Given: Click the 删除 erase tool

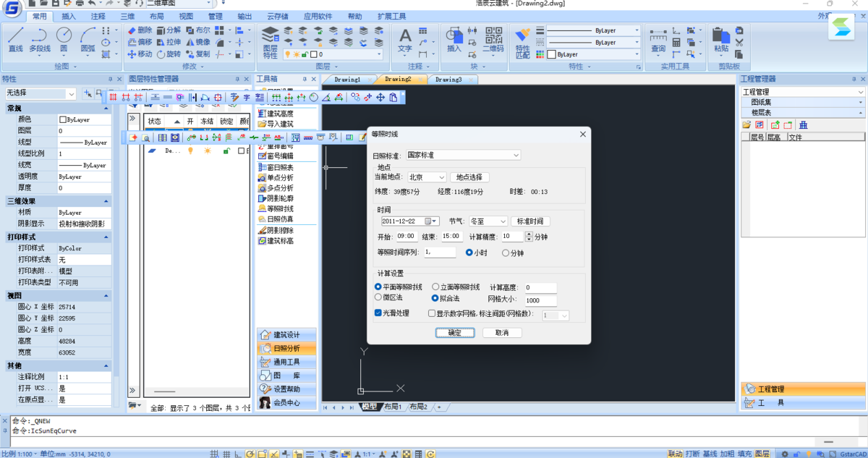Looking at the screenshot, I should (140, 30).
